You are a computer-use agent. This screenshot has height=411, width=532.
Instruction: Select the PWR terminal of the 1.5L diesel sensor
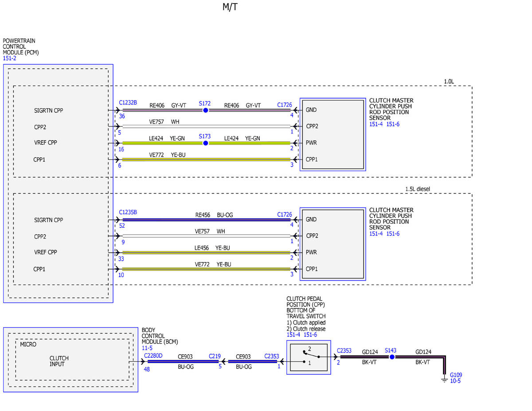coord(311,252)
